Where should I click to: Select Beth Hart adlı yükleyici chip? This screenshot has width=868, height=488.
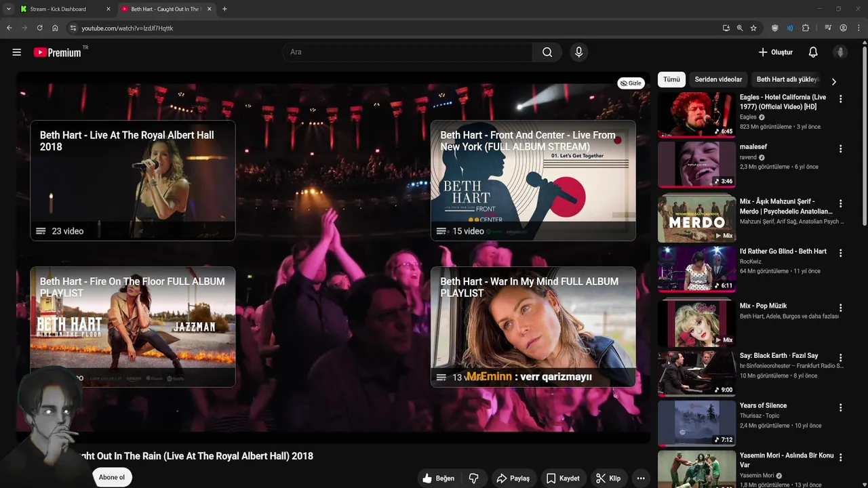click(787, 79)
